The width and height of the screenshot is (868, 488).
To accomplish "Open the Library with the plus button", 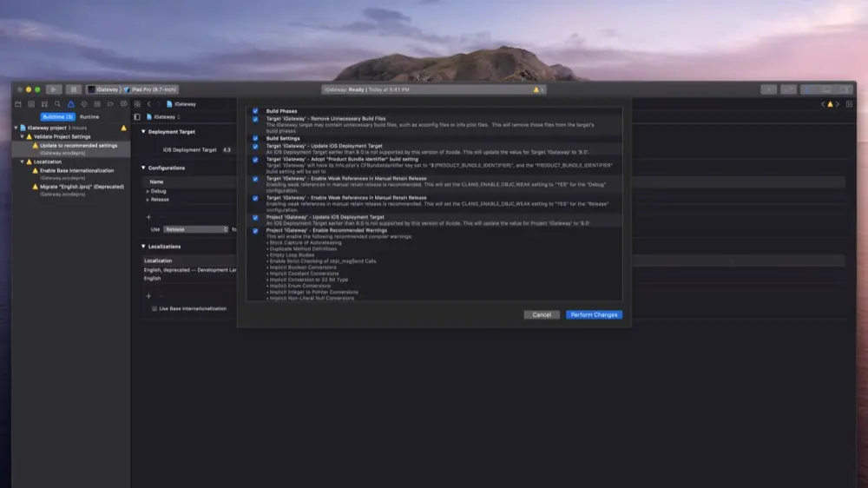I will [x=768, y=89].
